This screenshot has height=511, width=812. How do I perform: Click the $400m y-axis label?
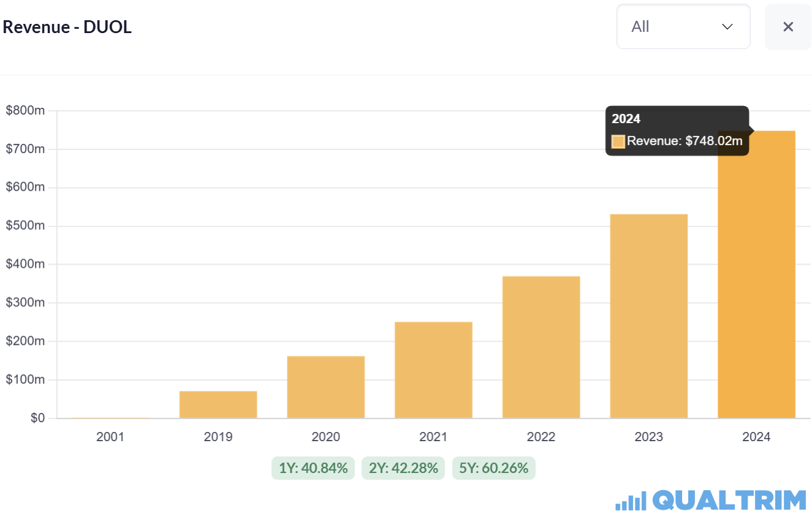tap(25, 264)
